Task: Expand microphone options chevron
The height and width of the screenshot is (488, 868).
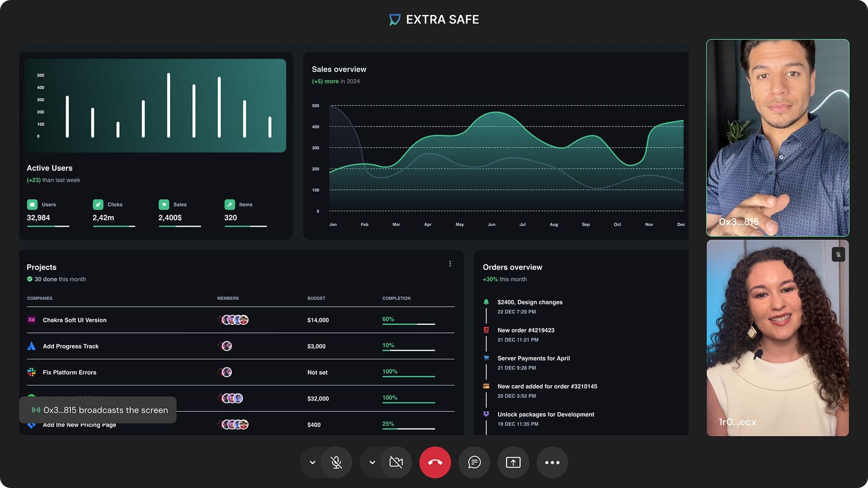Action: [312, 462]
